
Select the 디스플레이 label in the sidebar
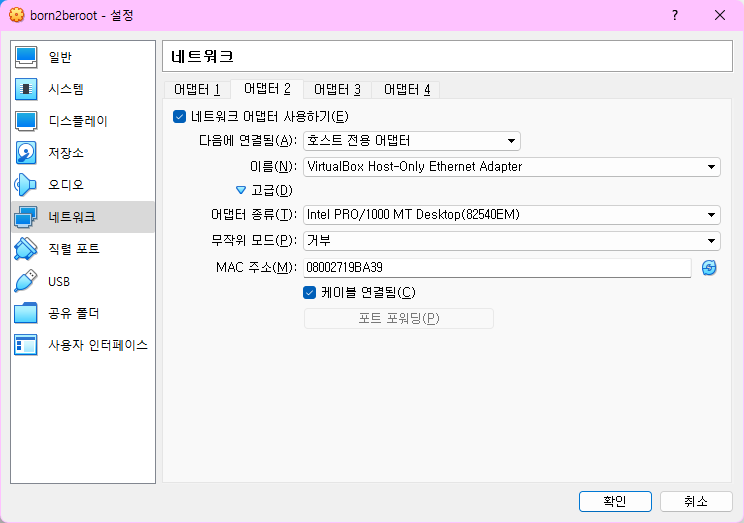pyautogui.click(x=78, y=121)
